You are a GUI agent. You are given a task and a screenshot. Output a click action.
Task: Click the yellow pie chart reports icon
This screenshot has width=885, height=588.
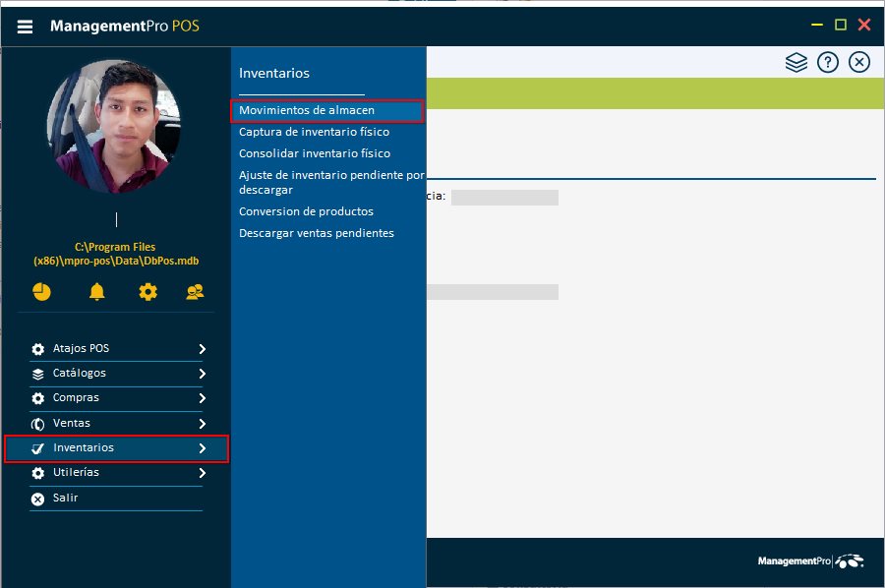pos(41,292)
